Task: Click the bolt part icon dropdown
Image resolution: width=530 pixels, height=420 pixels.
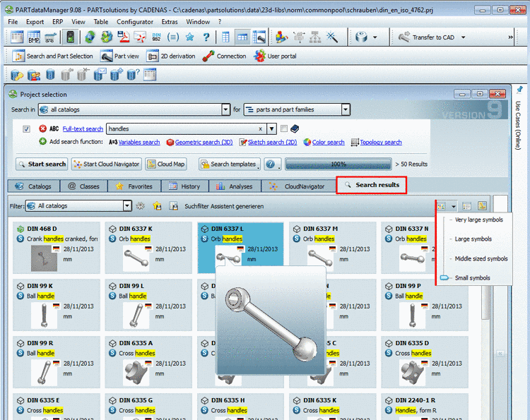Action: (x=375, y=37)
